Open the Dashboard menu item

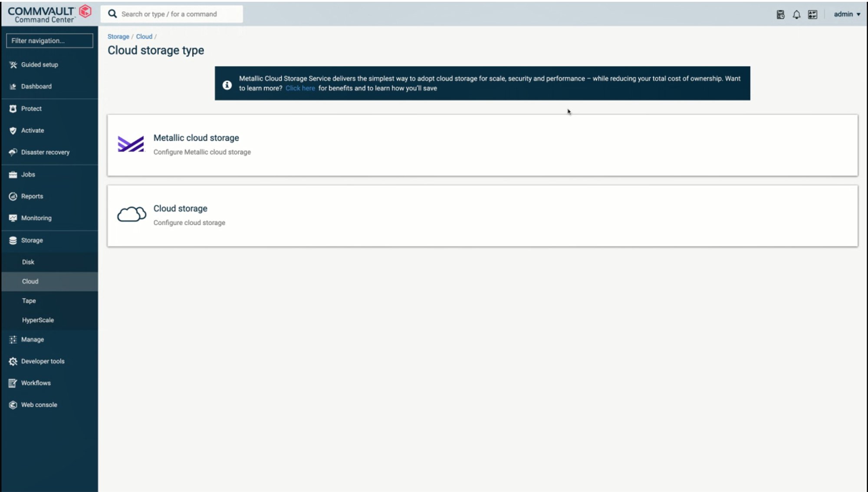pos(36,86)
